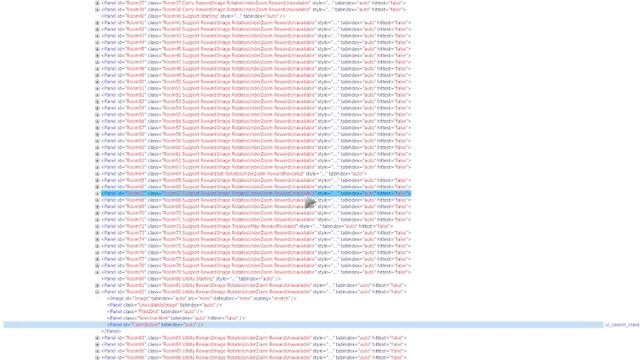Select the Room60 panel row
This screenshot has height=360, width=640.
pyautogui.click(x=256, y=147)
